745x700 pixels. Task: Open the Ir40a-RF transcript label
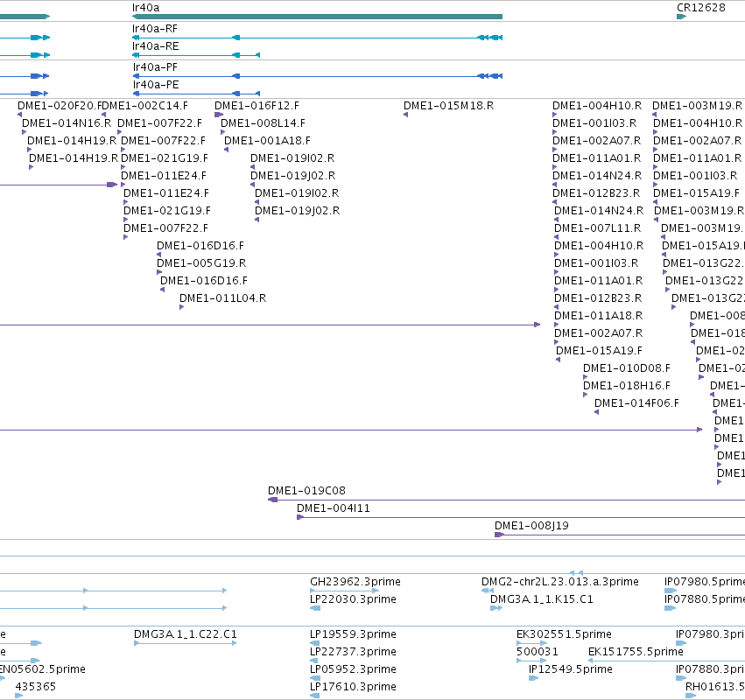point(155,29)
